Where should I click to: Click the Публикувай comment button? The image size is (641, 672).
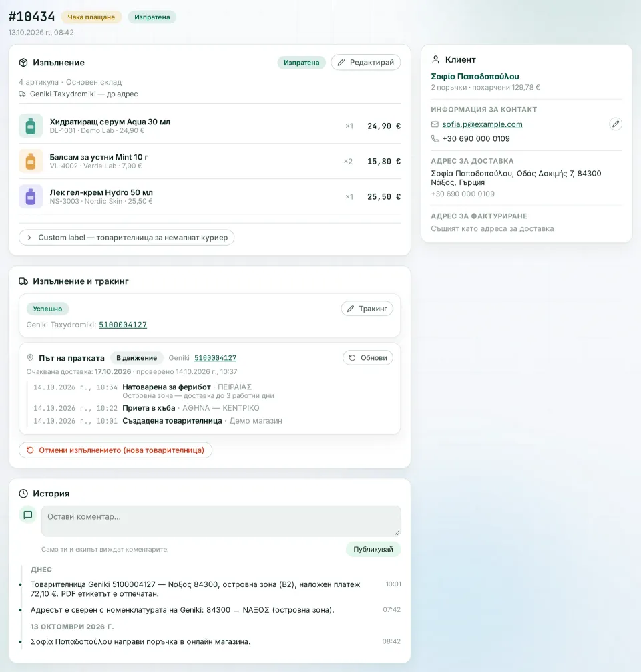pos(373,550)
